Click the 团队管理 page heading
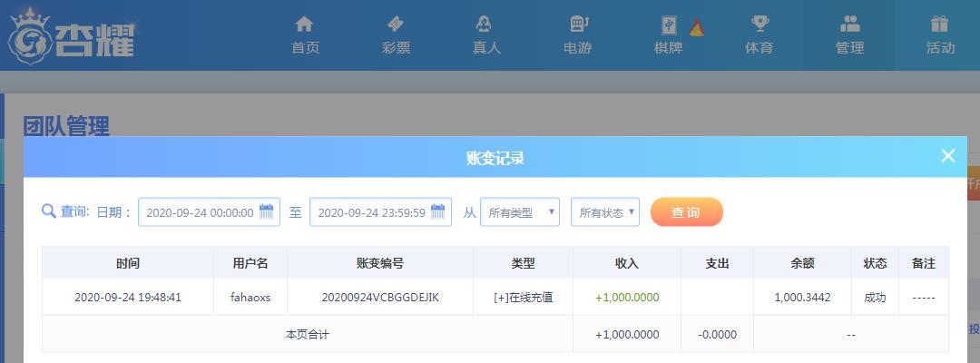 coord(66,125)
